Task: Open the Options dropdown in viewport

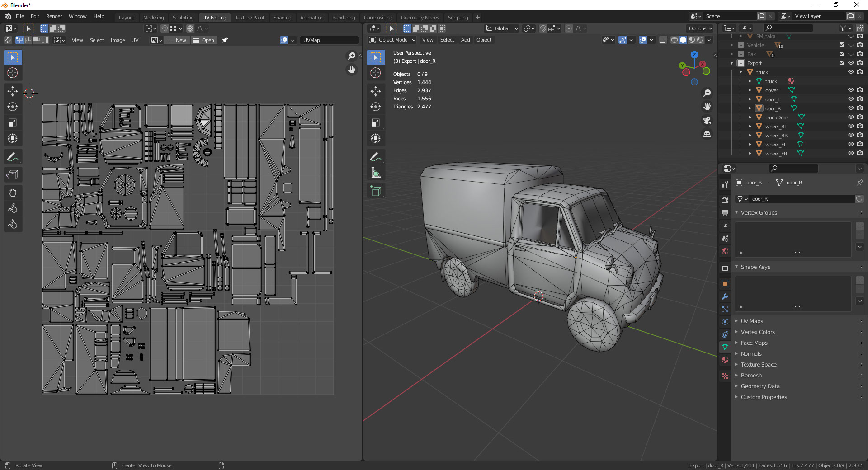Action: 700,28
